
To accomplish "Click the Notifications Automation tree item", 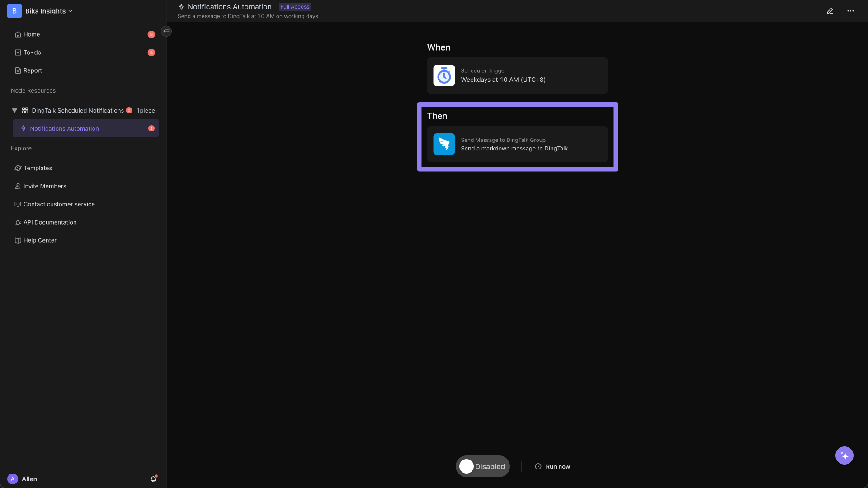I will (85, 128).
